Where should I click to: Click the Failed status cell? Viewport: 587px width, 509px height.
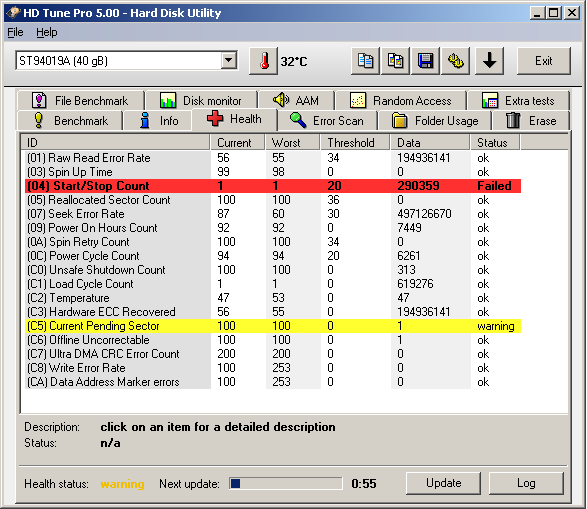click(494, 186)
